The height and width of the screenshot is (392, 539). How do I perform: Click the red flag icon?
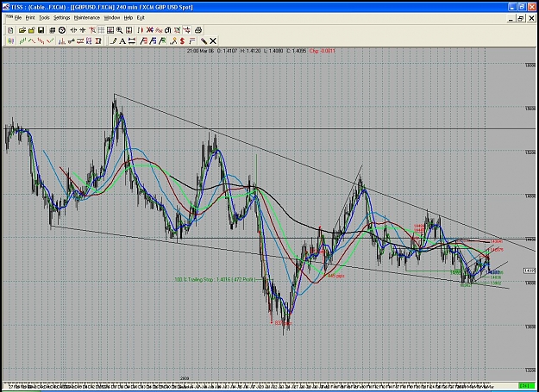coord(144,41)
